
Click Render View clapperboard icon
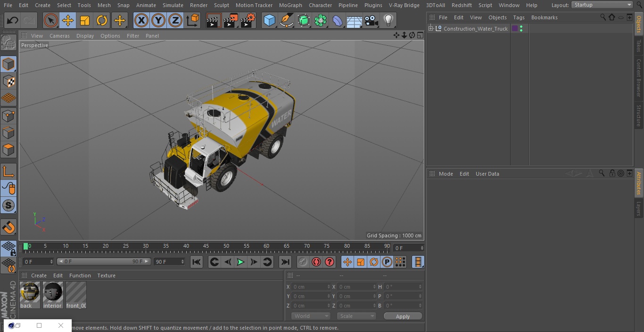click(x=214, y=20)
